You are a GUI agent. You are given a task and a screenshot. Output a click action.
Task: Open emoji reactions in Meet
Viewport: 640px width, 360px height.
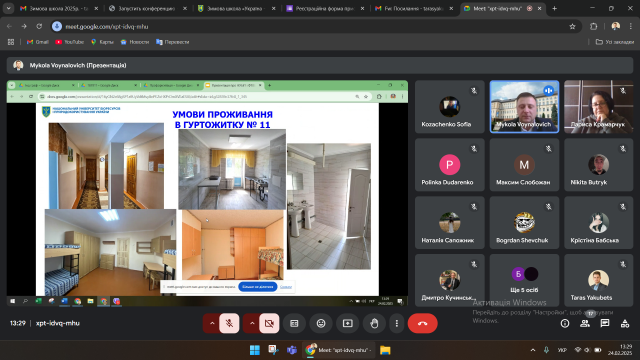(321, 323)
